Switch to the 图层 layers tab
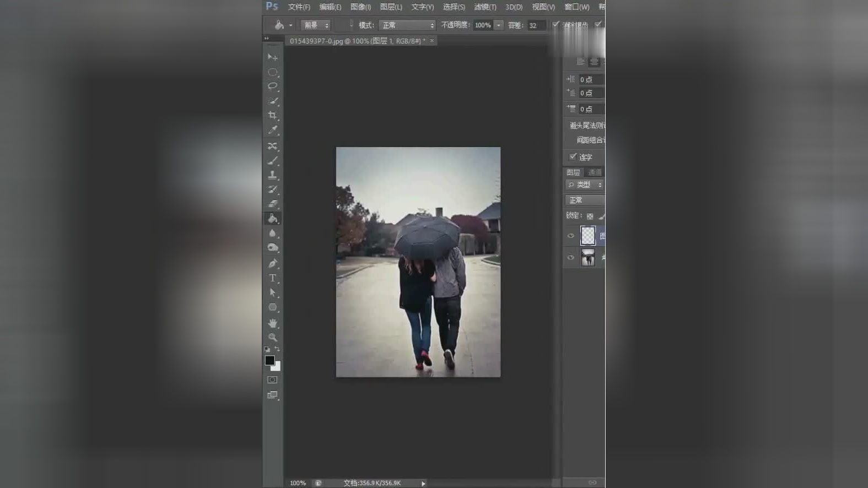 point(573,172)
